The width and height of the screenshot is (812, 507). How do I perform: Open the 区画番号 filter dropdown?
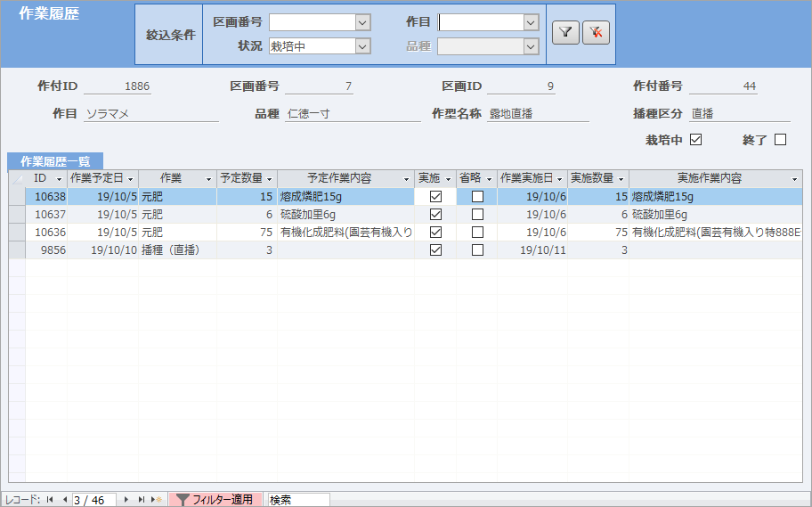coord(361,22)
